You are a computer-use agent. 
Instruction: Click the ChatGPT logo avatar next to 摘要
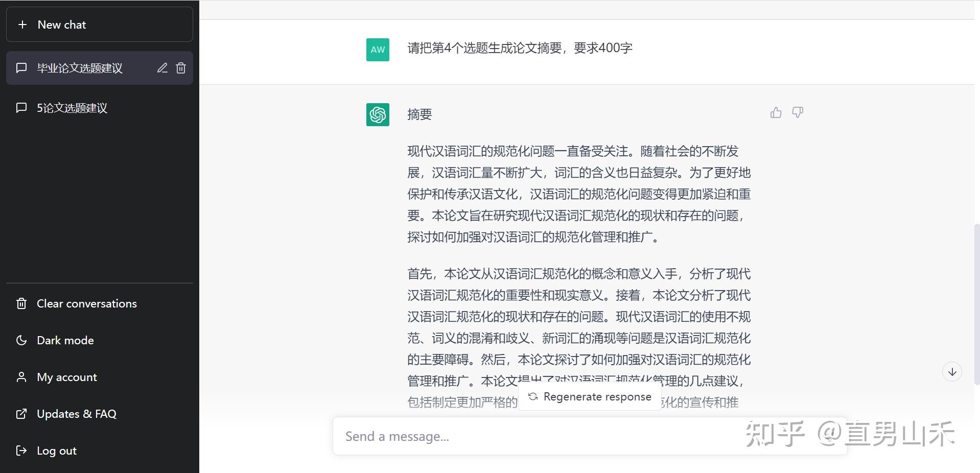377,114
